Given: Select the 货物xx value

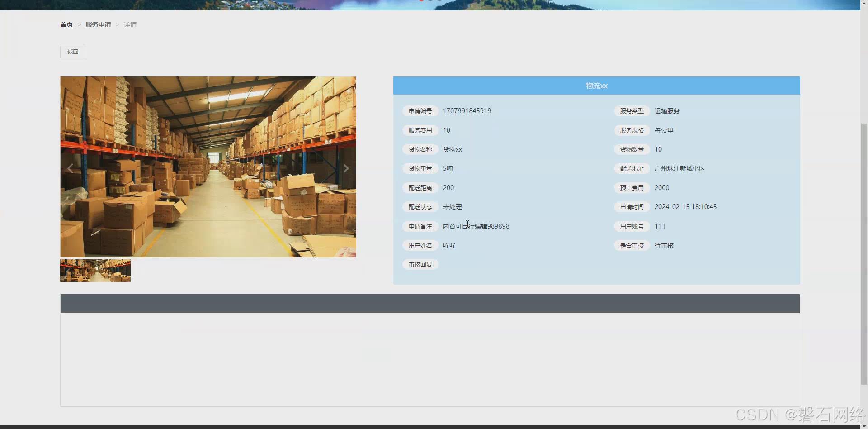Looking at the screenshot, I should (453, 149).
